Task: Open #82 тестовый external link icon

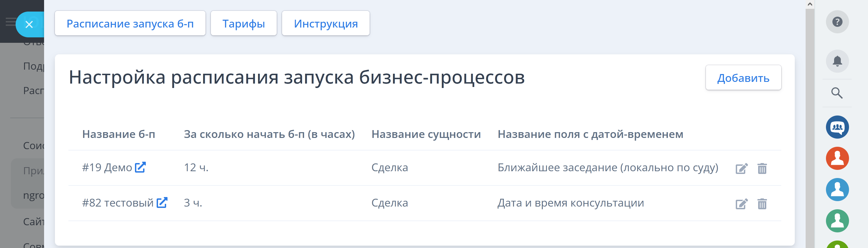Action: pos(162,203)
